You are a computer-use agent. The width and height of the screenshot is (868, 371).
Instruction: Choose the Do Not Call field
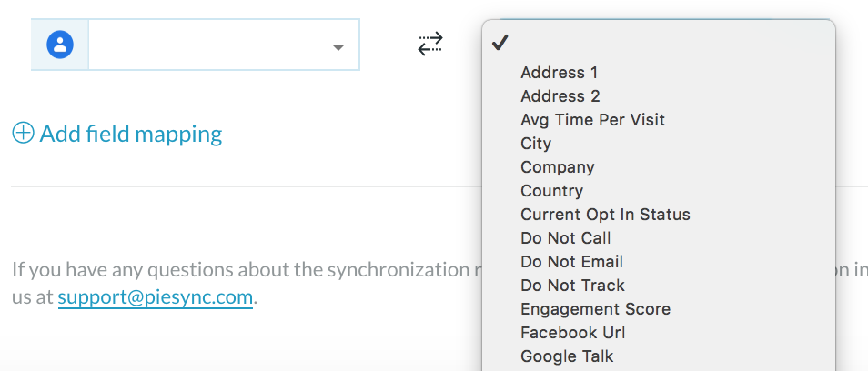[x=658, y=238]
